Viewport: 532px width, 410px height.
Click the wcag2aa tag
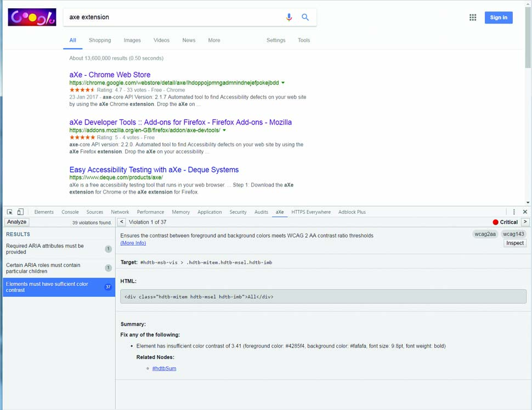tap(485, 234)
